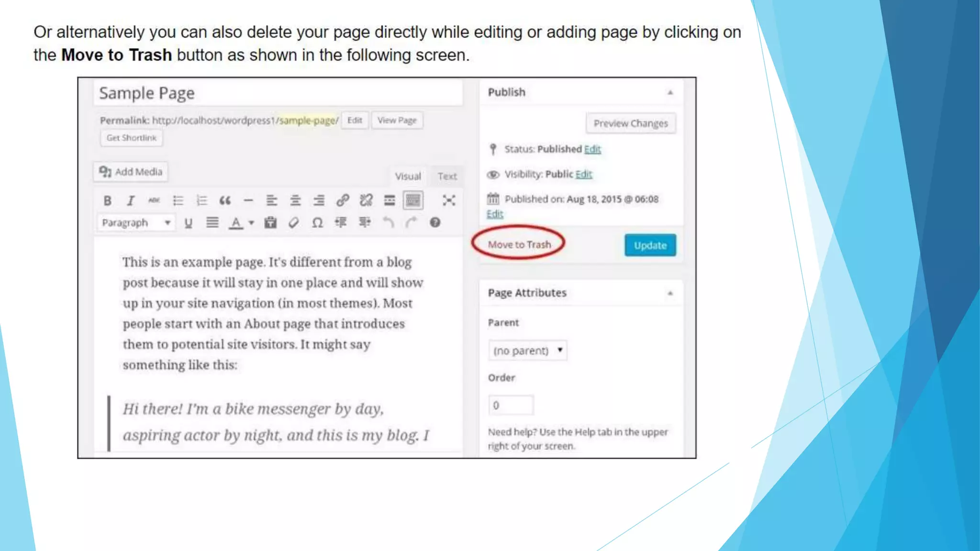Click Paste as text icon
980x551 pixels.
[270, 222]
